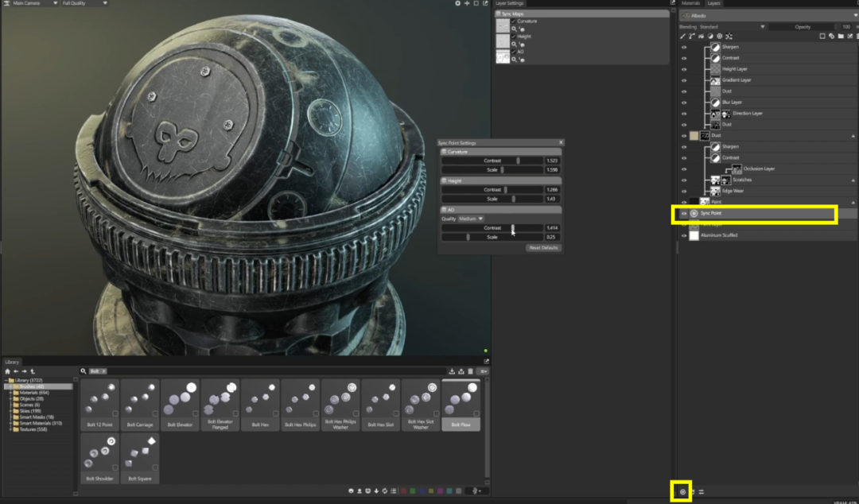Switch to the Materials tab
This screenshot has width=859, height=504.
(691, 3)
